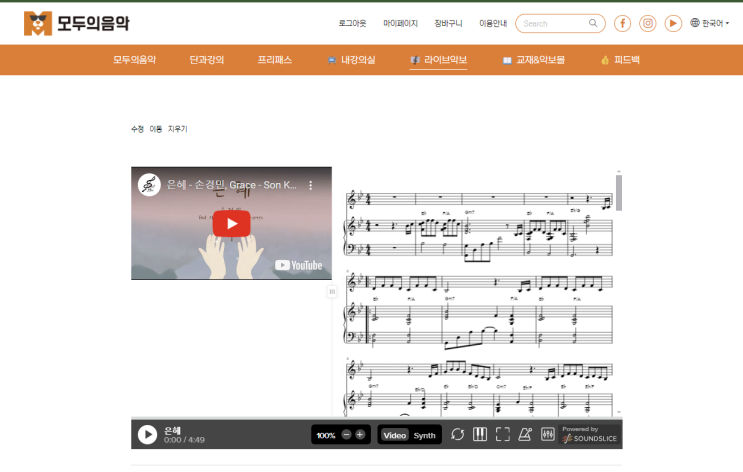Click the 모두의음악 logo

point(76,23)
